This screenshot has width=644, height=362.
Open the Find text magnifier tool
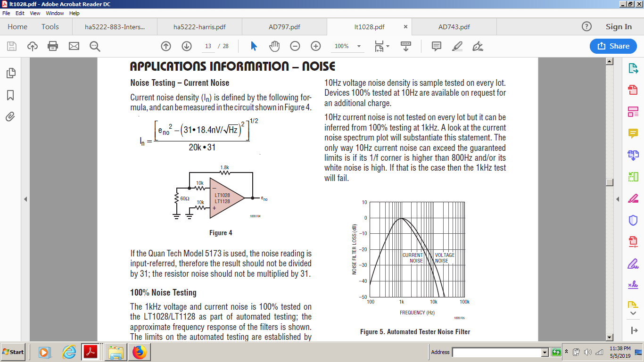[x=95, y=46]
